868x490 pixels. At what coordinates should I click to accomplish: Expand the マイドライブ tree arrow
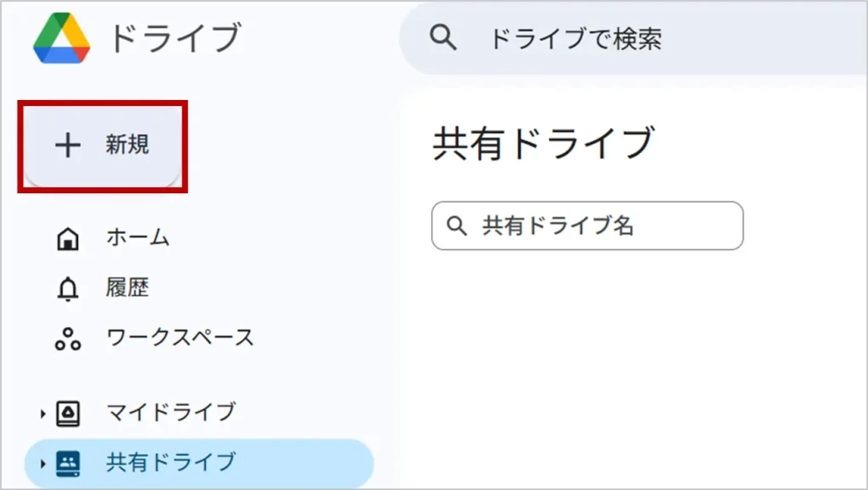pos(42,414)
